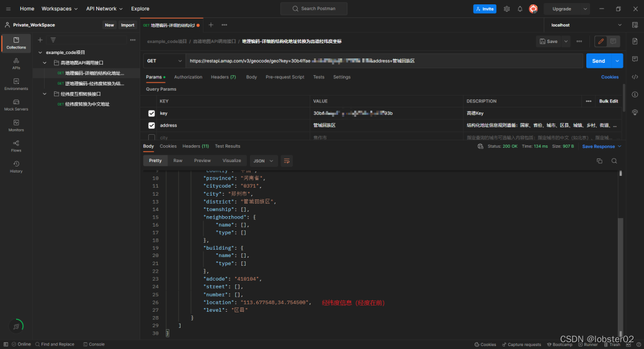Viewport: 644px width, 349px height.
Task: Search within the response body
Action: pos(614,161)
